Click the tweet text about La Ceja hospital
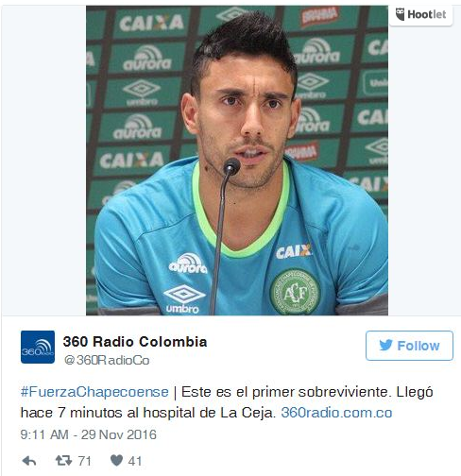This screenshot has width=461, height=476. [227, 402]
